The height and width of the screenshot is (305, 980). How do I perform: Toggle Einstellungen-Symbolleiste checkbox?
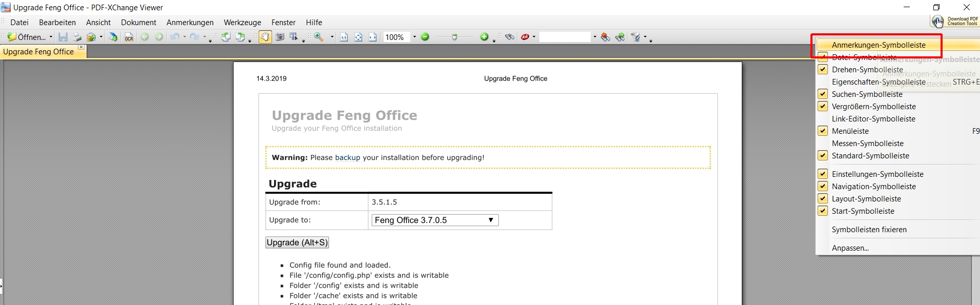tap(822, 174)
